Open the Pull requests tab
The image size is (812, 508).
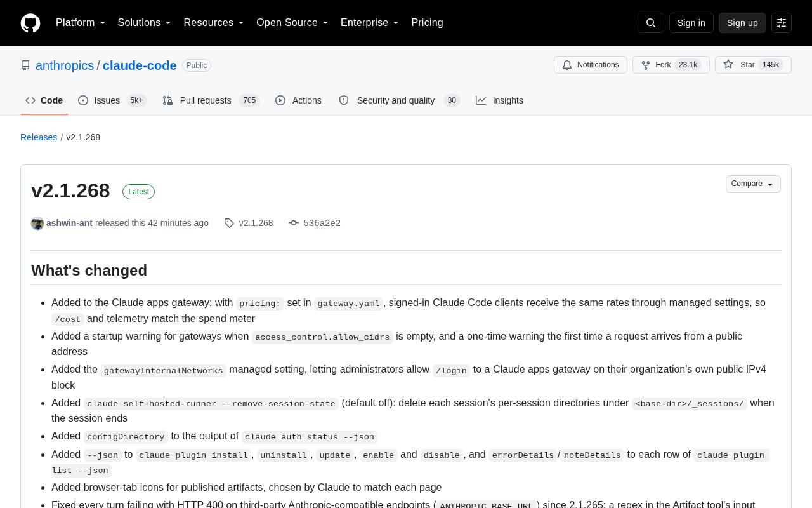click(x=211, y=100)
